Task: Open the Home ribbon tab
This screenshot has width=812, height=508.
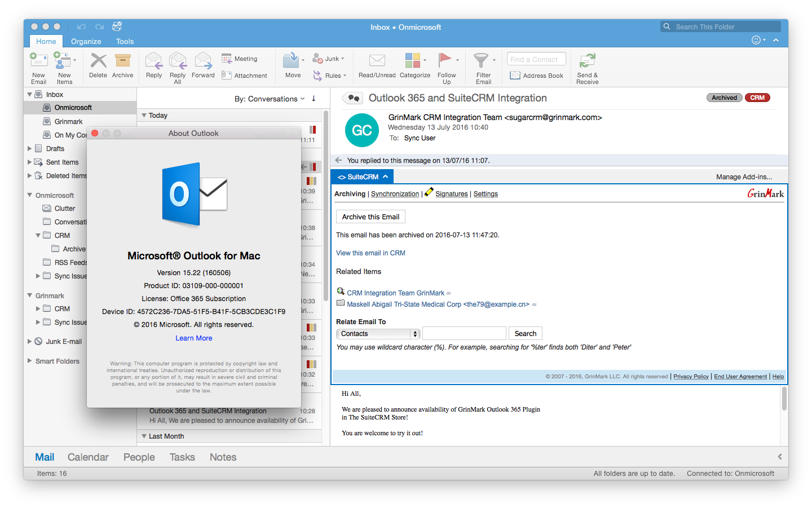Action: [x=46, y=41]
